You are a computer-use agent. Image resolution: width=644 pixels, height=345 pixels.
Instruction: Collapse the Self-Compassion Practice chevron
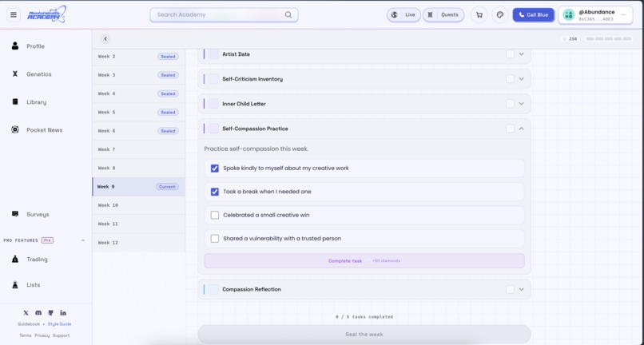(x=522, y=129)
